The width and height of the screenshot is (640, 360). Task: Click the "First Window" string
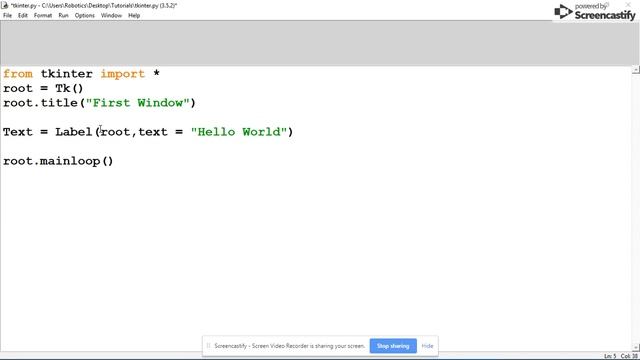[x=138, y=103]
